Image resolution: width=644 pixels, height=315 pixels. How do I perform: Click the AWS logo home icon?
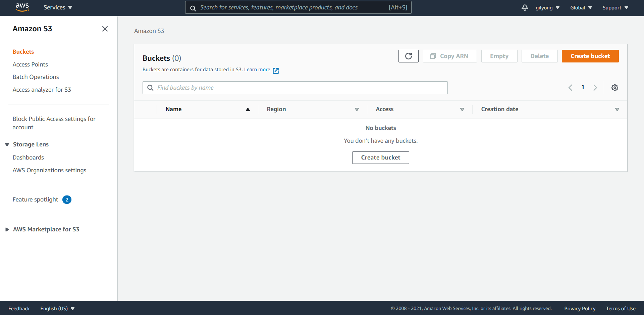[x=22, y=7]
